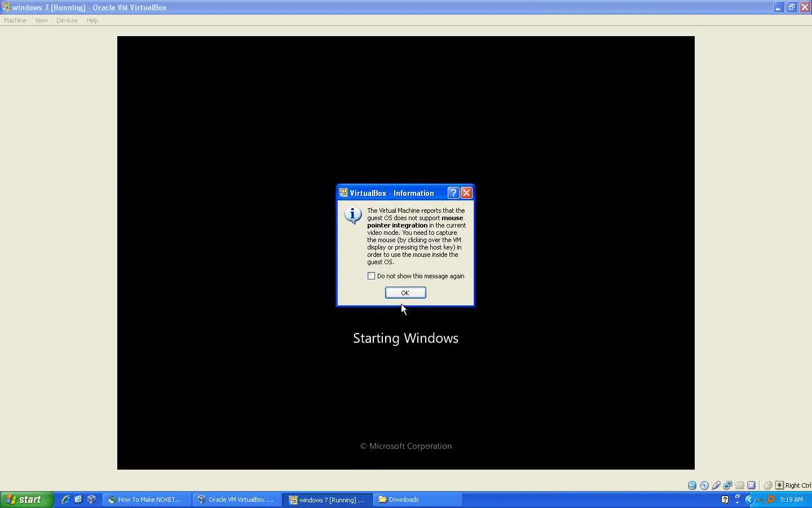812x508 pixels.
Task: Click the taskbar clock showing 3:19 AM
Action: coord(792,500)
